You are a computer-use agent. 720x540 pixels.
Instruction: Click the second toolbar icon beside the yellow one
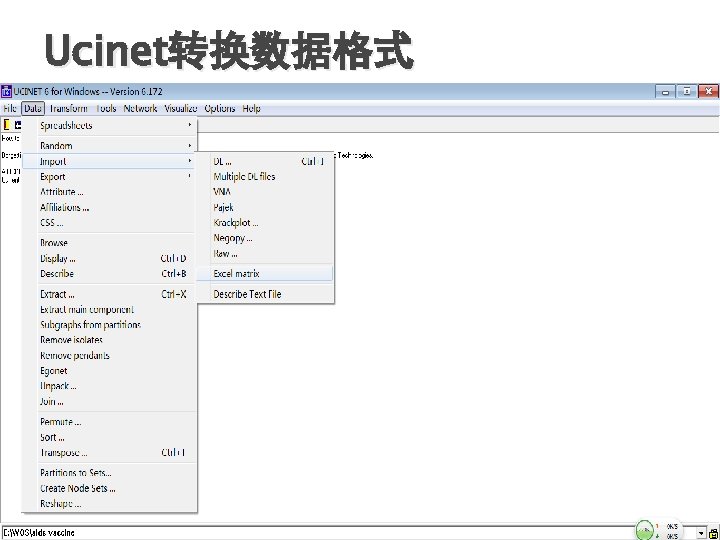(18, 125)
